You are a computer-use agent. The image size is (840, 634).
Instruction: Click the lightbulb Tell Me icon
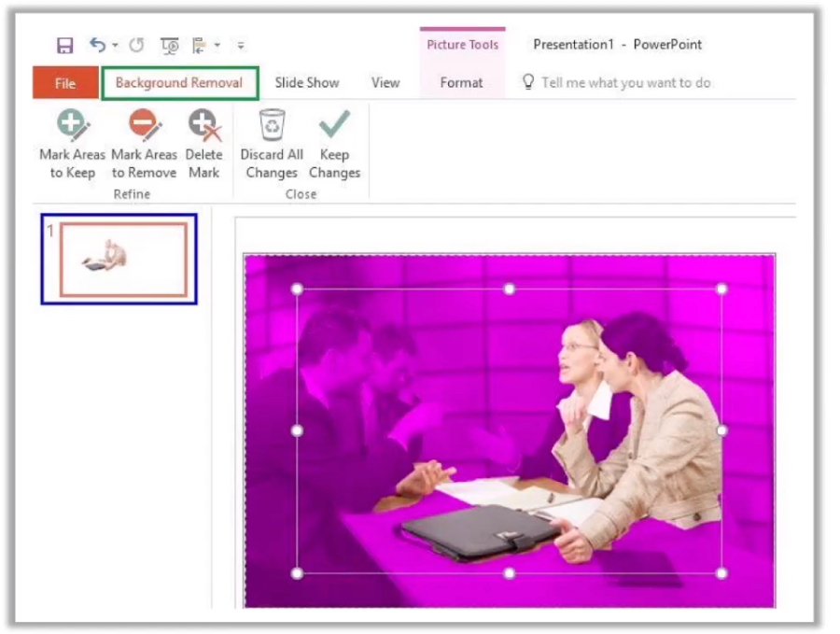click(528, 81)
